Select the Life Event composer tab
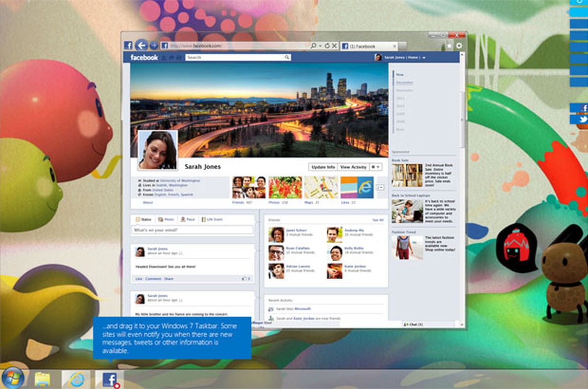The image size is (588, 389). 212,219
